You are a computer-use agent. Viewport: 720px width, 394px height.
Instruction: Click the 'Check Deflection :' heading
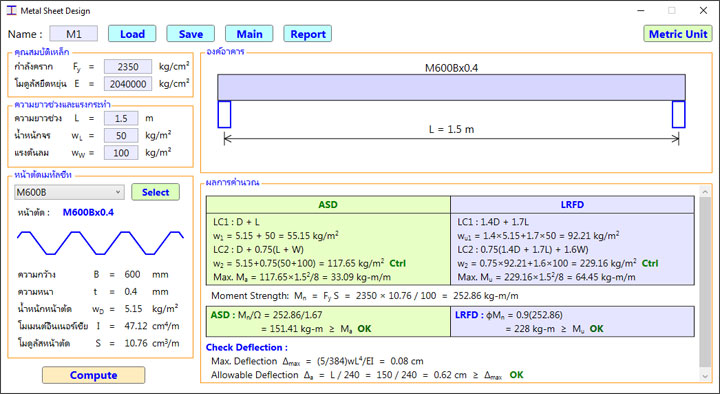click(x=247, y=348)
